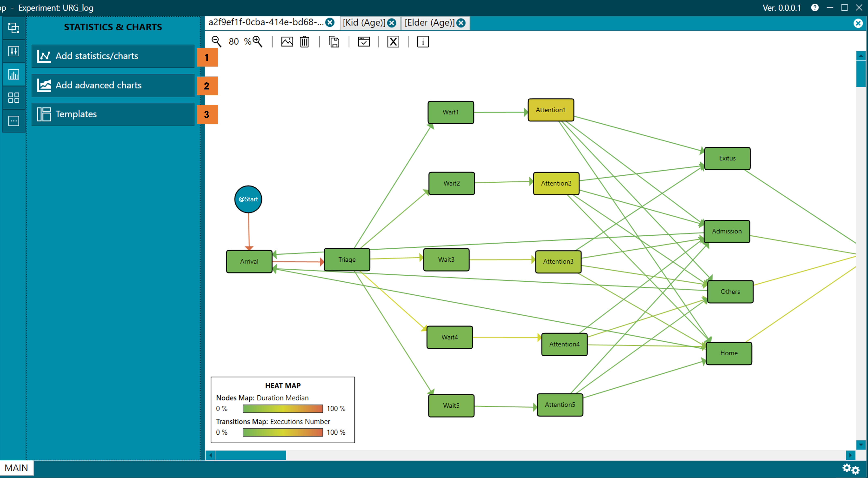
Task: Click the save copy icon in toolbar
Action: click(x=334, y=42)
